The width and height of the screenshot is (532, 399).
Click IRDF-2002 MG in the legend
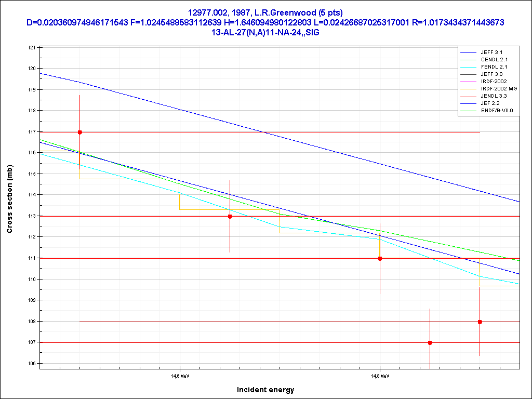coord(498,89)
